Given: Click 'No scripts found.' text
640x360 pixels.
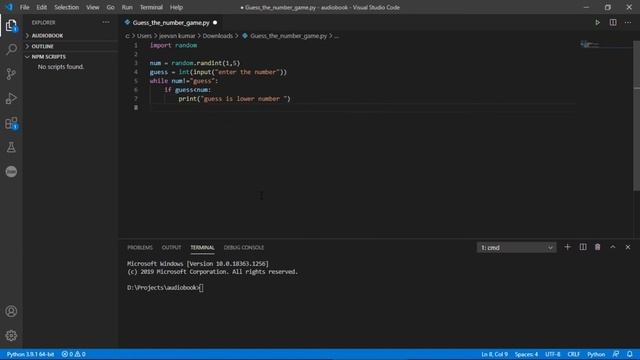Looking at the screenshot, I should 61,67.
